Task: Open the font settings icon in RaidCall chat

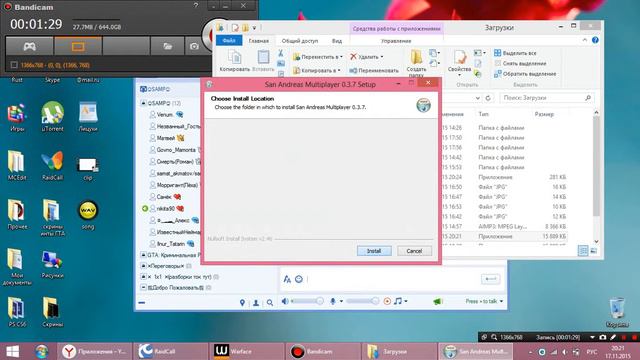Action: [x=287, y=279]
